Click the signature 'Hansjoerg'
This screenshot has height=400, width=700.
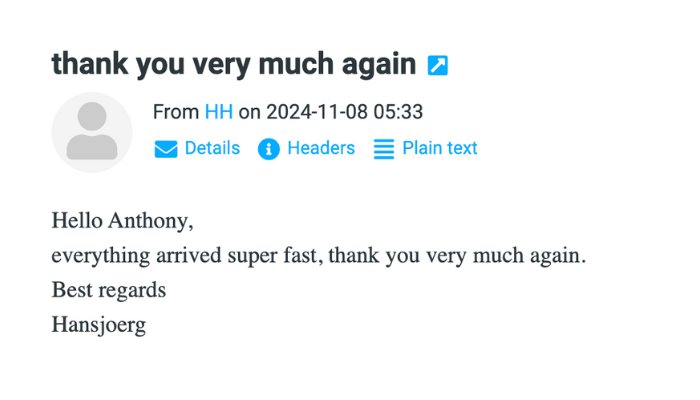(99, 325)
